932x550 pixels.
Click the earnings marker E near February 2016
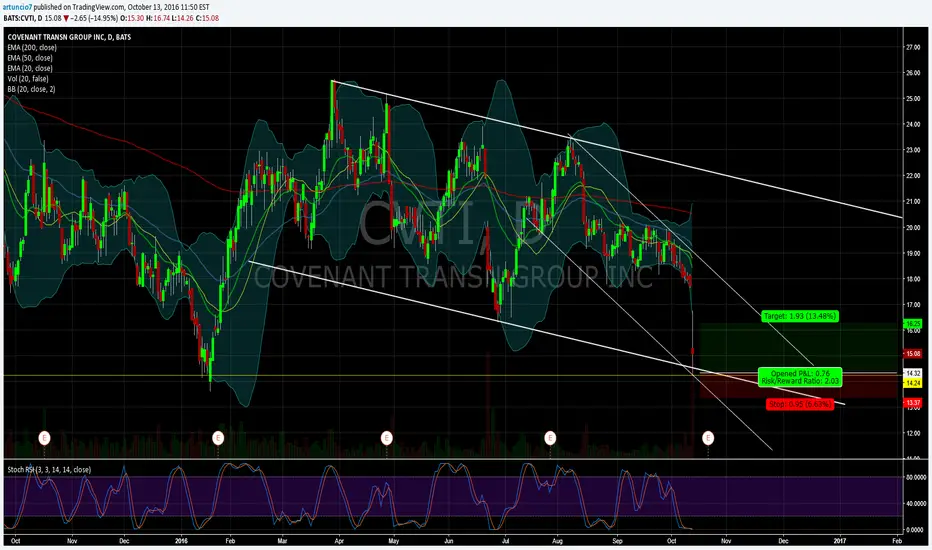pos(218,438)
